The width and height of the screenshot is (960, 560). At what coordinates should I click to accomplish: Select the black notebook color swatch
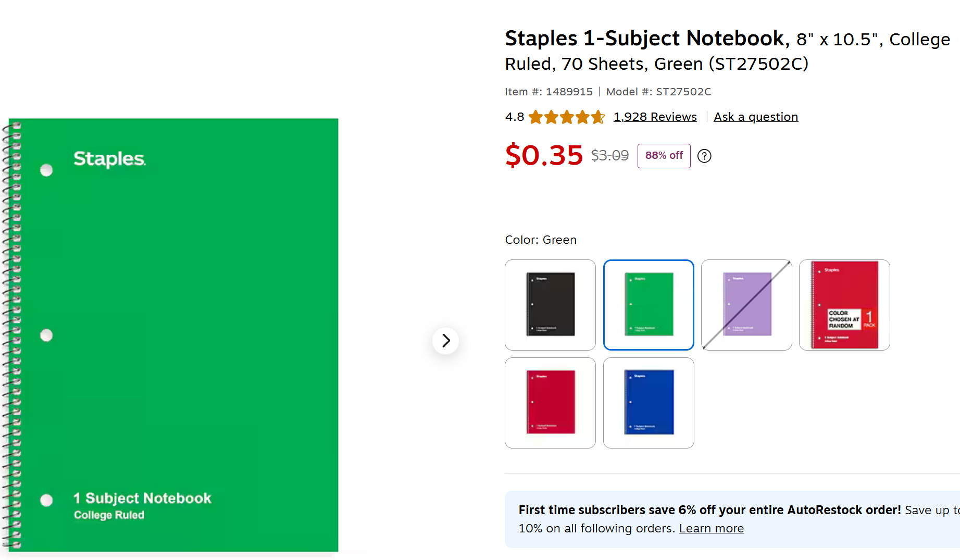550,305
